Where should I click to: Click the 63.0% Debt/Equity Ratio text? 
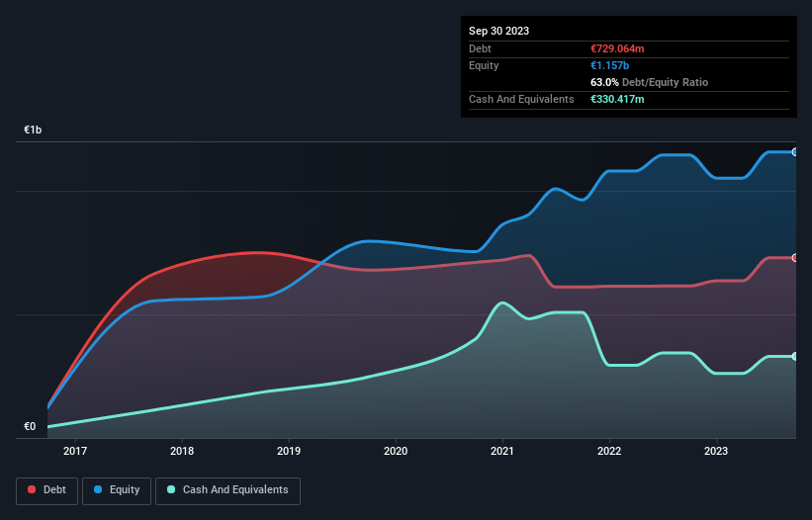coord(649,82)
